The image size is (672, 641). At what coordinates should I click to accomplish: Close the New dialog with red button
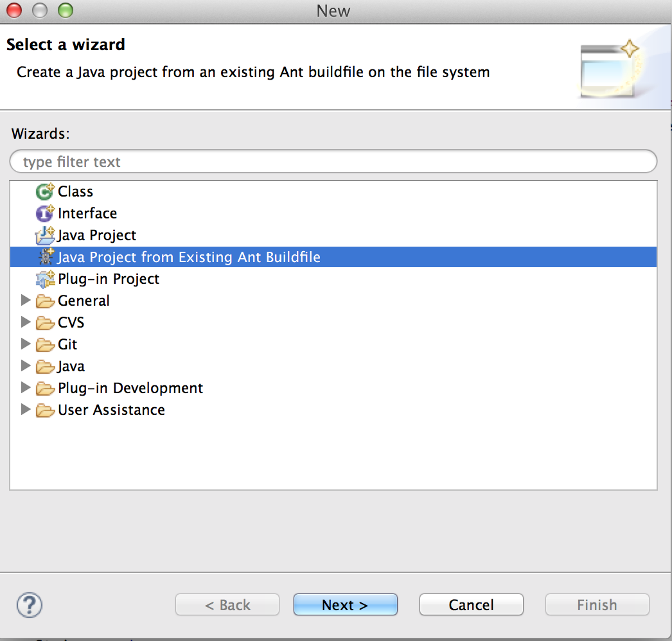14,10
